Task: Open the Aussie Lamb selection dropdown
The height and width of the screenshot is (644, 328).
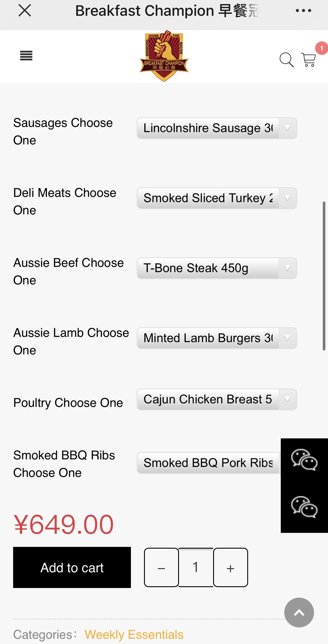Action: coord(217,338)
